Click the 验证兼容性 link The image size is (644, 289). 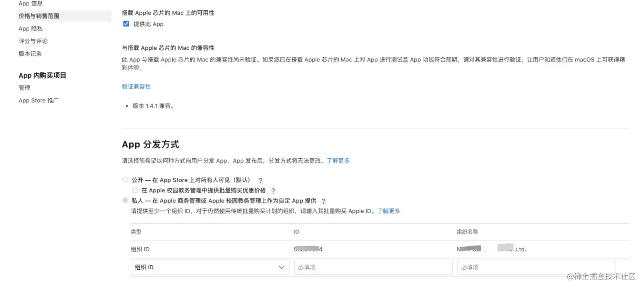[136, 86]
